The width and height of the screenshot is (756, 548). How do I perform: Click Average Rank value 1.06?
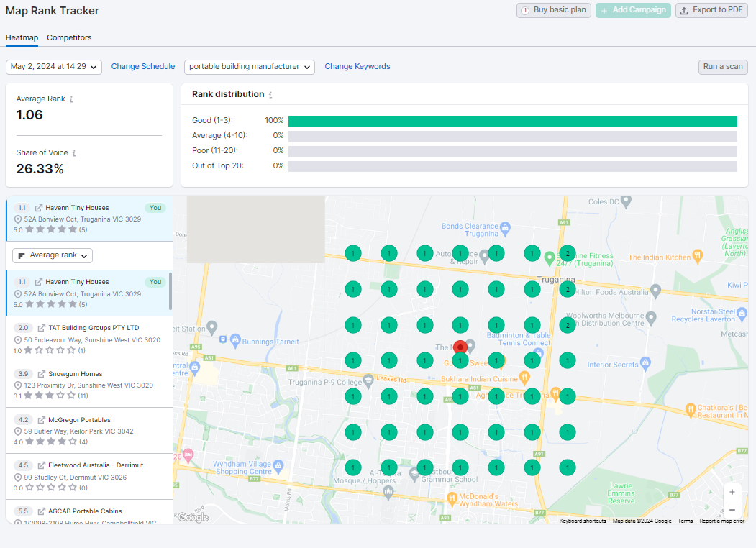point(29,115)
